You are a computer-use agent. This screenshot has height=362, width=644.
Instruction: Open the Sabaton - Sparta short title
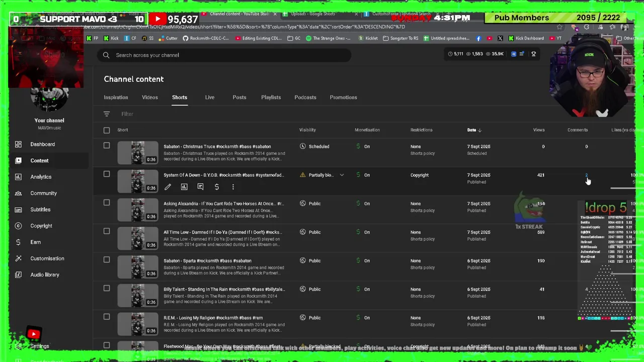[x=207, y=261]
